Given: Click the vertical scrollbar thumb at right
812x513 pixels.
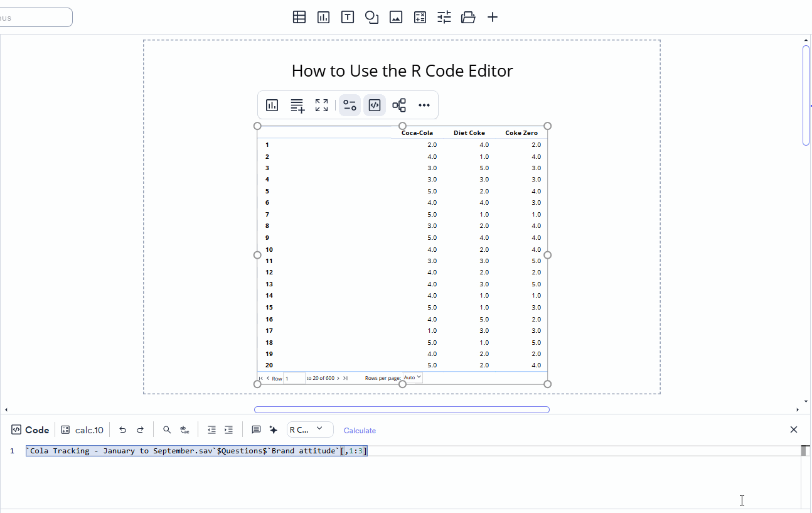Looking at the screenshot, I should [806, 95].
